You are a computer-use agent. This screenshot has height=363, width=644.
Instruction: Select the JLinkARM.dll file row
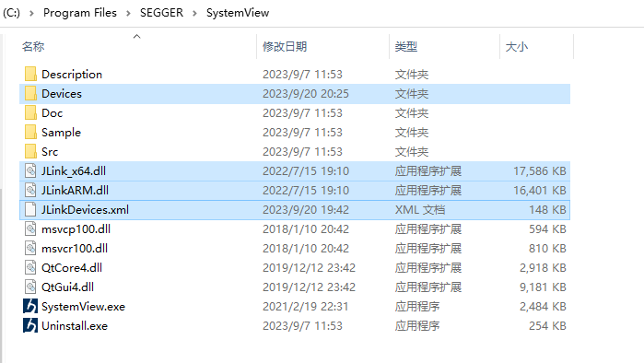295,190
